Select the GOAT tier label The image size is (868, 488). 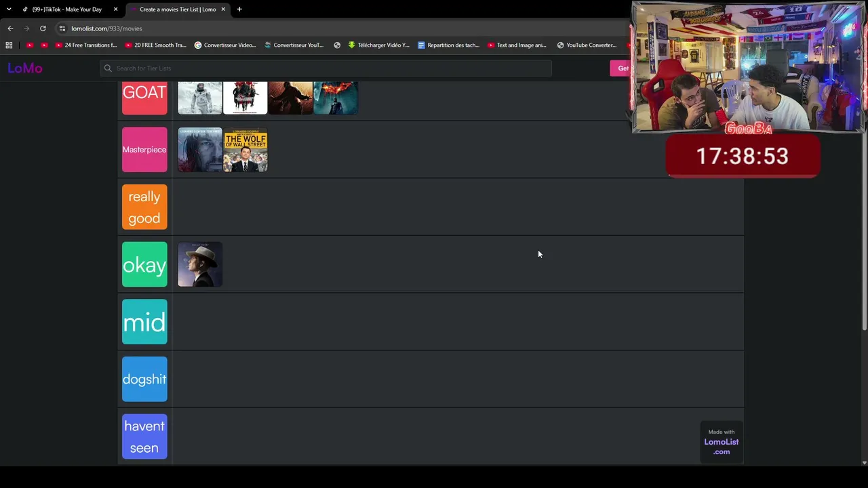click(144, 98)
